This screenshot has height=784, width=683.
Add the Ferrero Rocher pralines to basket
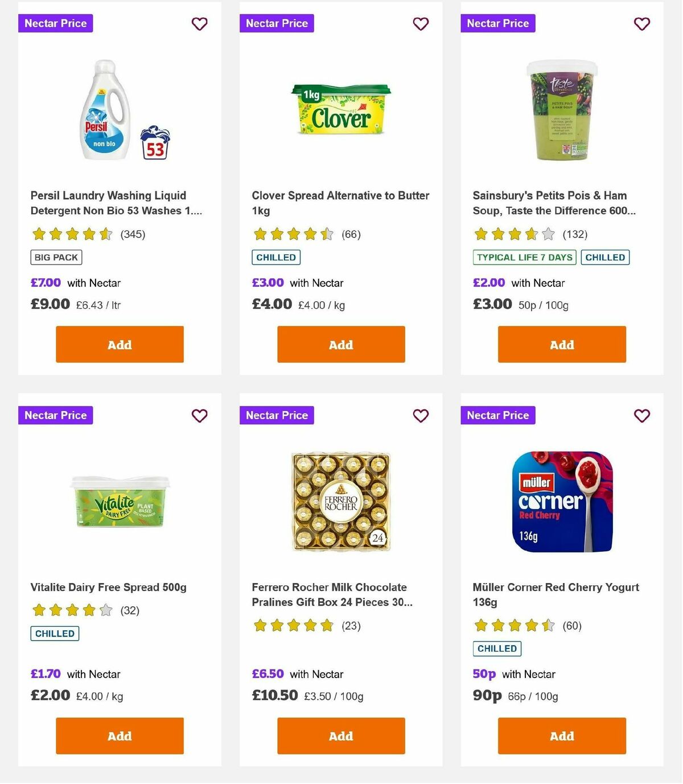pyautogui.click(x=340, y=736)
